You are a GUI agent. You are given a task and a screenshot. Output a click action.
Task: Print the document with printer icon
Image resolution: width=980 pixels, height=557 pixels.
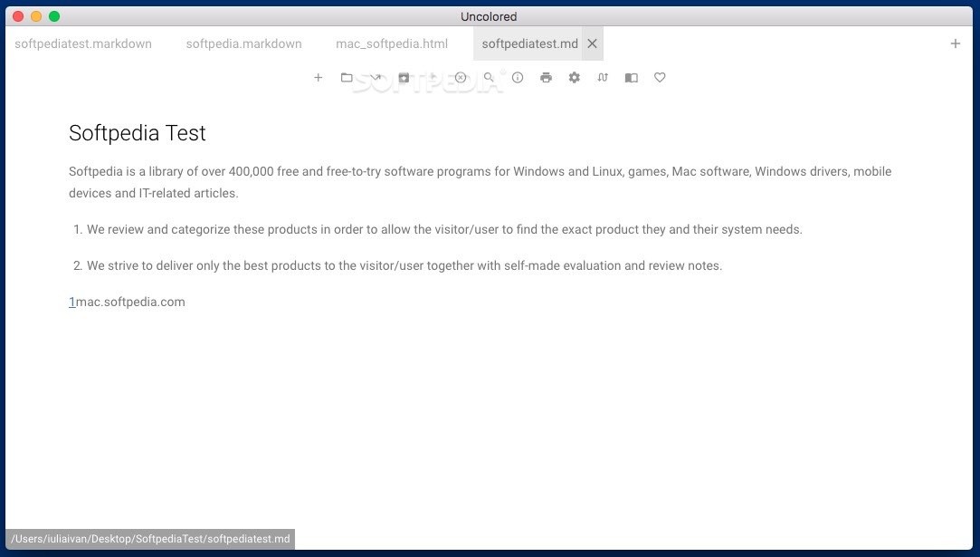click(547, 78)
